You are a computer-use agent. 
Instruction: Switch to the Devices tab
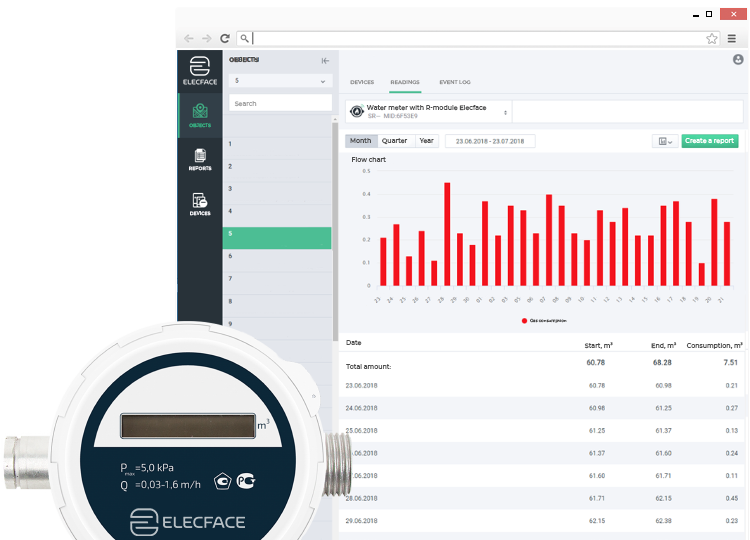click(x=362, y=82)
